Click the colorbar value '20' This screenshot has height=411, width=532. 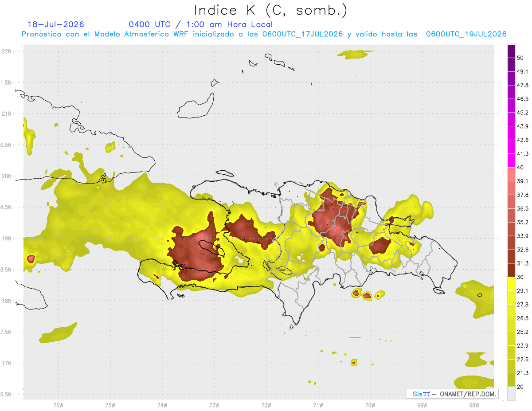coord(520,387)
